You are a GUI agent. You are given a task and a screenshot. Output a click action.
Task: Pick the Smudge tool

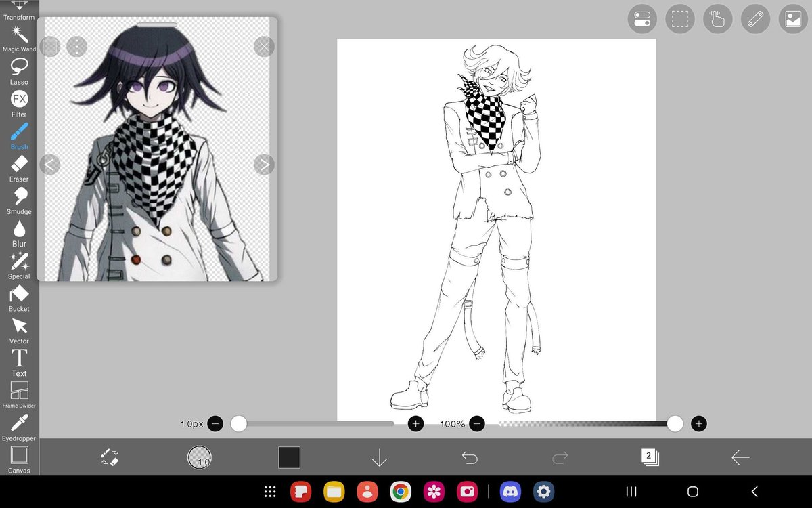pos(19,201)
